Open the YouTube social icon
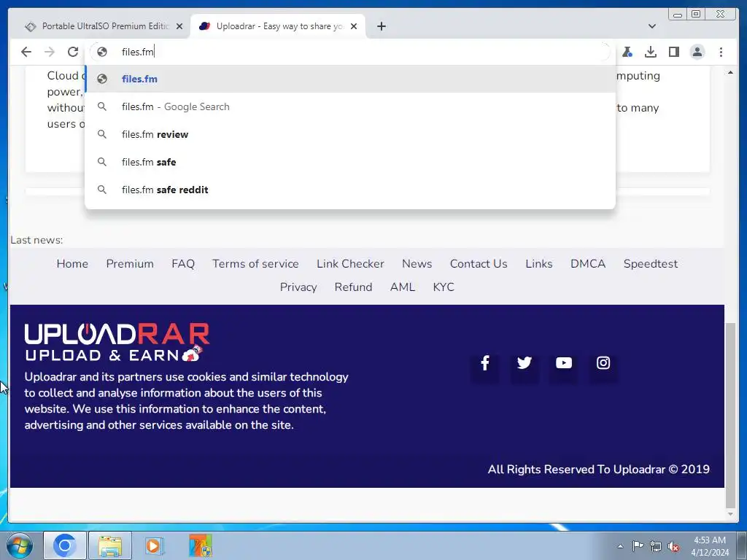This screenshot has width=747, height=560. [564, 363]
